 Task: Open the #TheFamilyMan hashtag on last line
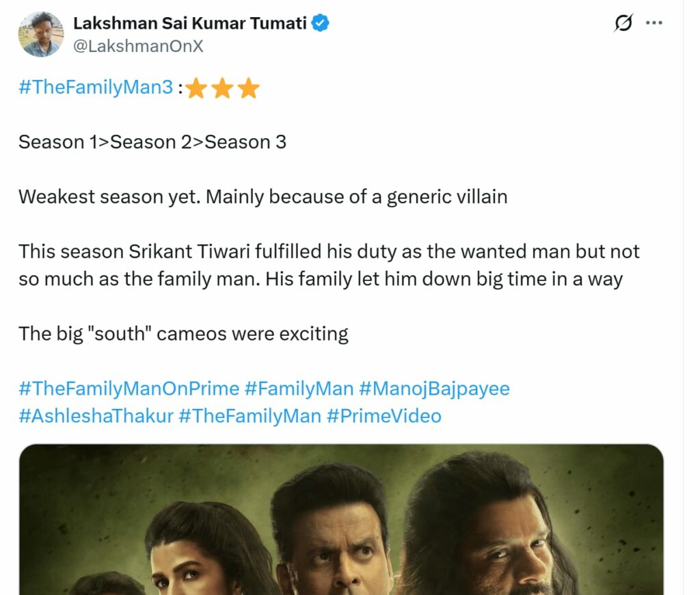[250, 416]
